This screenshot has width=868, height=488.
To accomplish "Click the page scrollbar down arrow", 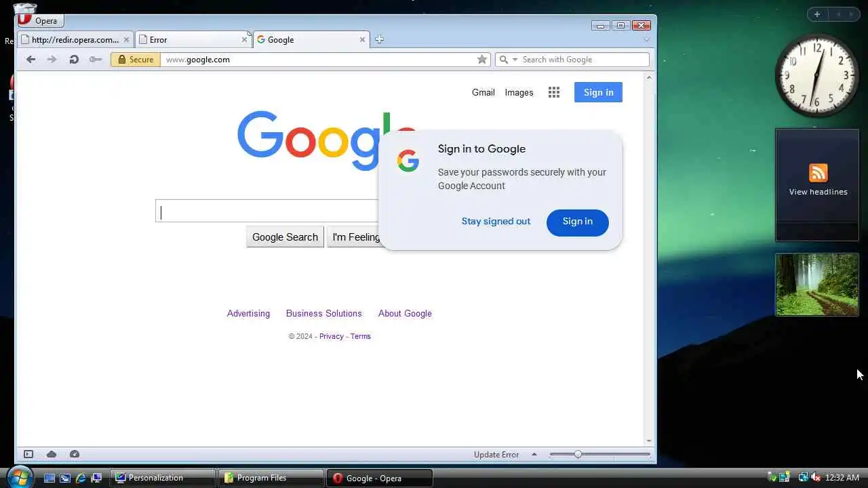I will (x=650, y=441).
